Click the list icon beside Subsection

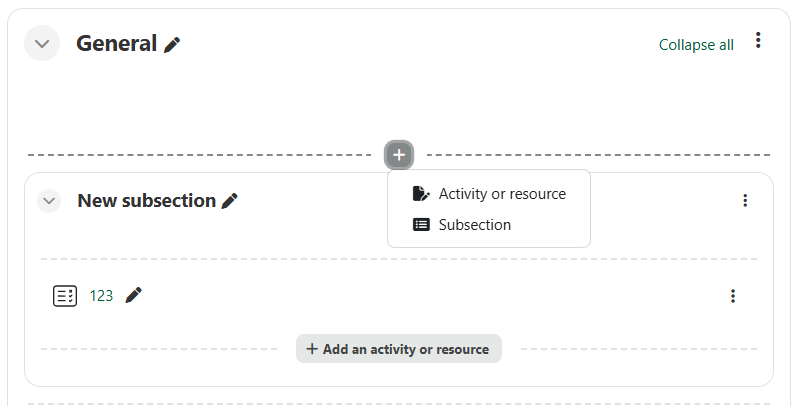tap(421, 224)
